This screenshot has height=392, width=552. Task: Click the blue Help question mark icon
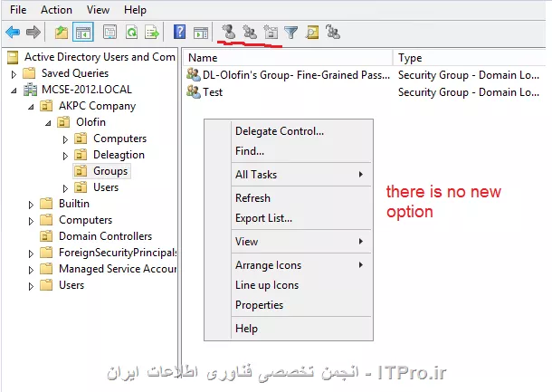pos(179,32)
